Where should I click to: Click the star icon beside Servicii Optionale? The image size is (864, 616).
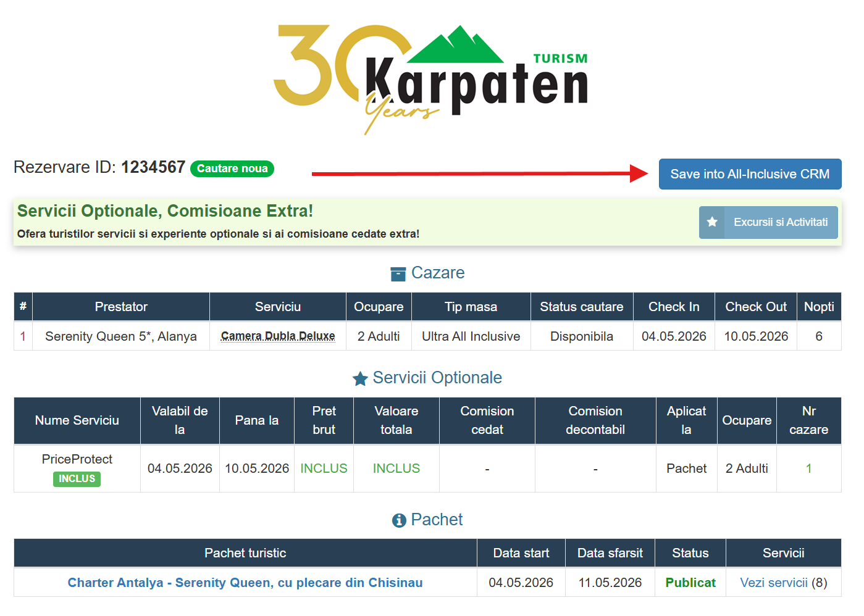tap(360, 378)
